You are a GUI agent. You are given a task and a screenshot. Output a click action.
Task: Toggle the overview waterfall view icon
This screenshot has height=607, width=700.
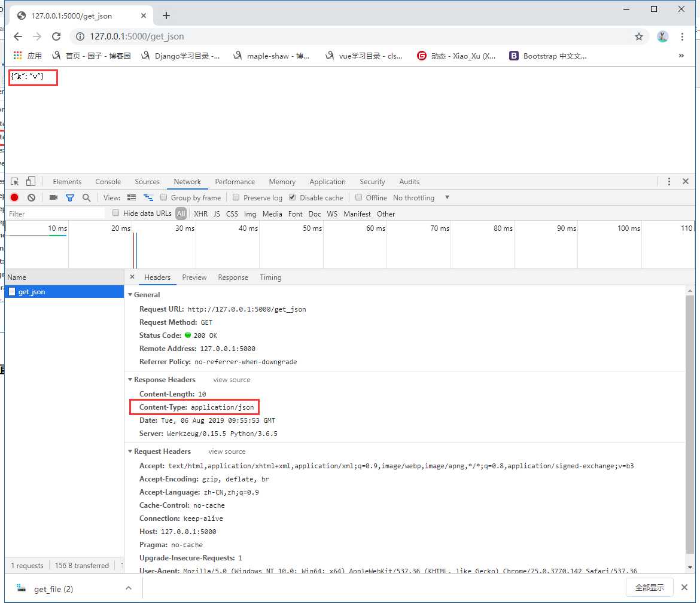click(148, 198)
